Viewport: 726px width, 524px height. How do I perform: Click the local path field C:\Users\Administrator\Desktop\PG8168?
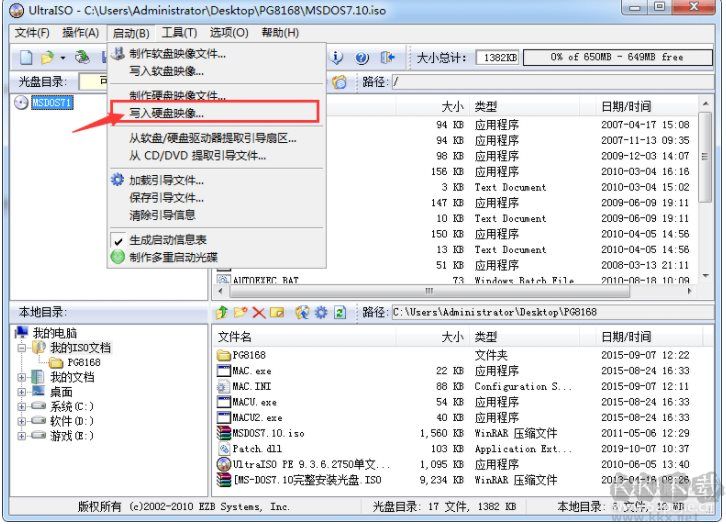(552, 312)
